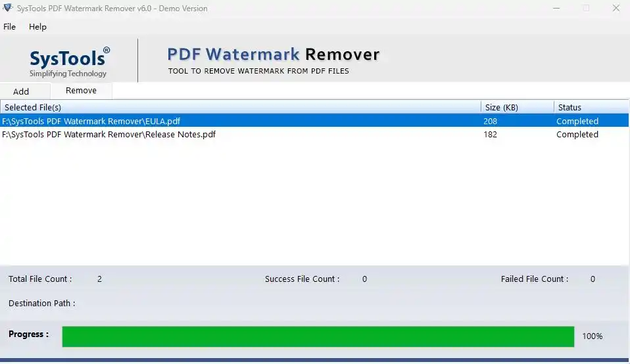Viewport: 630px width, 364px height.
Task: Click the Destination Path label
Action: 42,304
